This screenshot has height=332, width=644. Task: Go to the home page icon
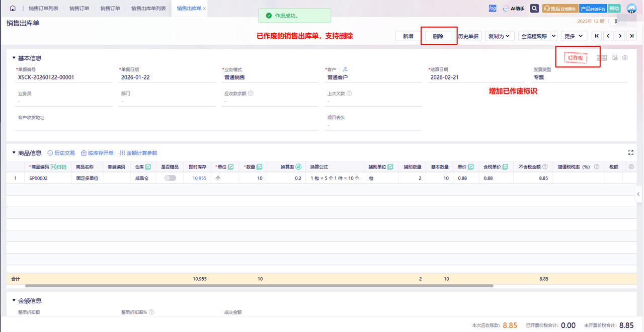coord(13,9)
